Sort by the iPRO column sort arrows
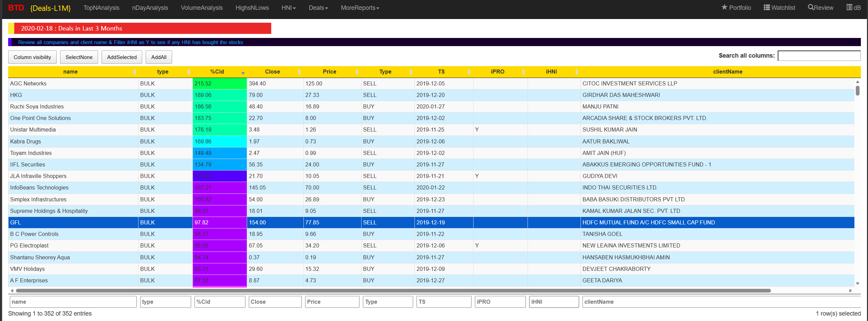Image resolution: width=868 pixels, height=321 pixels. pos(523,72)
